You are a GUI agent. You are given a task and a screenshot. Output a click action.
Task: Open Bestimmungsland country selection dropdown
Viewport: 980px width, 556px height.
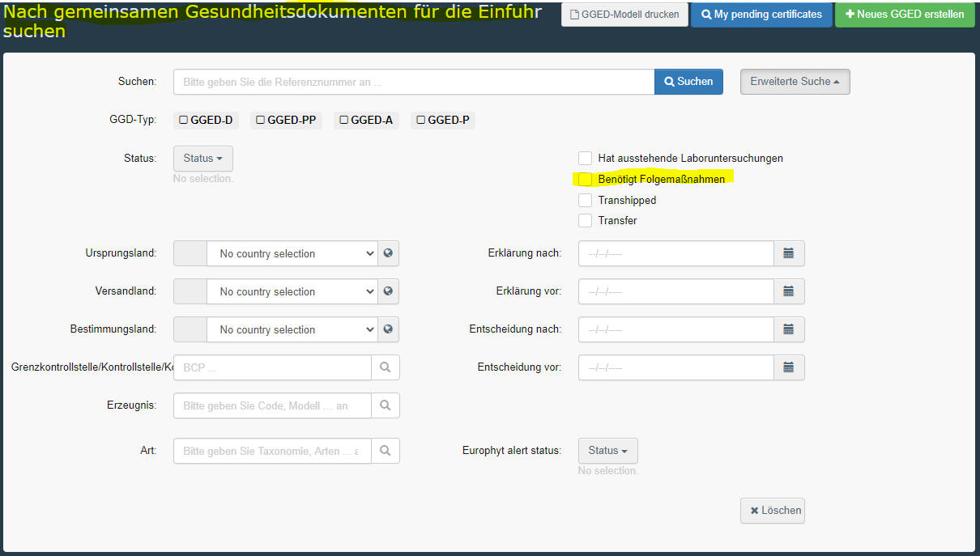(x=292, y=329)
